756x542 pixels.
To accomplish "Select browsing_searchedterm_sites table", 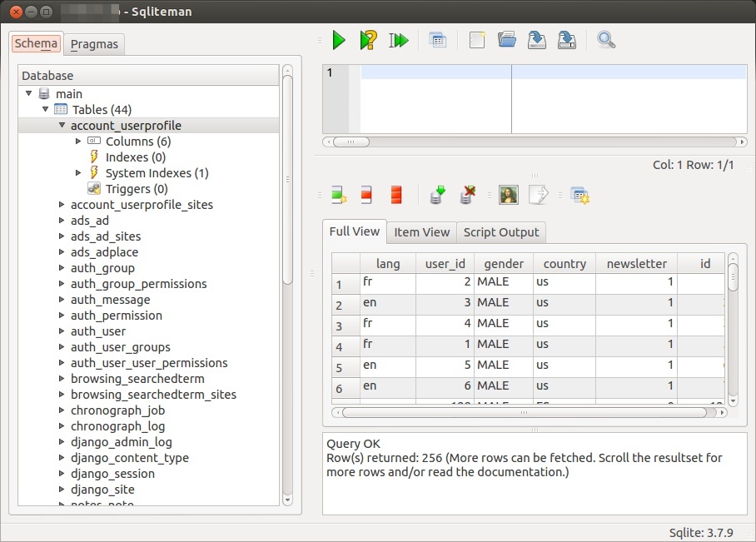I will (x=153, y=395).
